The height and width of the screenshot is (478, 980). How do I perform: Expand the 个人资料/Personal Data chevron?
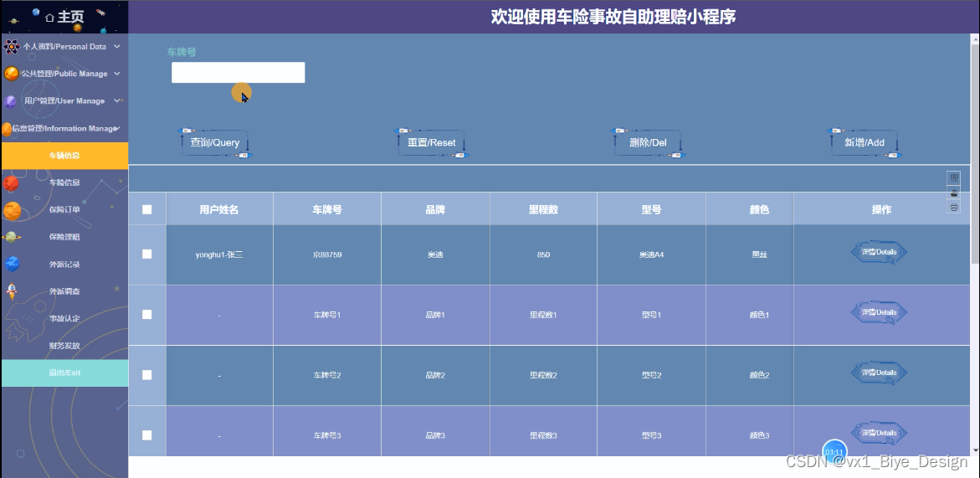point(117,46)
